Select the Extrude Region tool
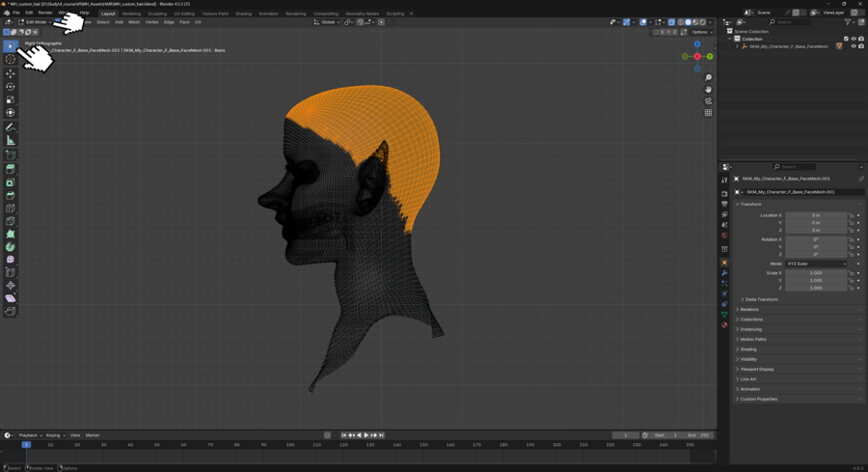Viewport: 868px width, 472px height. tap(11, 169)
